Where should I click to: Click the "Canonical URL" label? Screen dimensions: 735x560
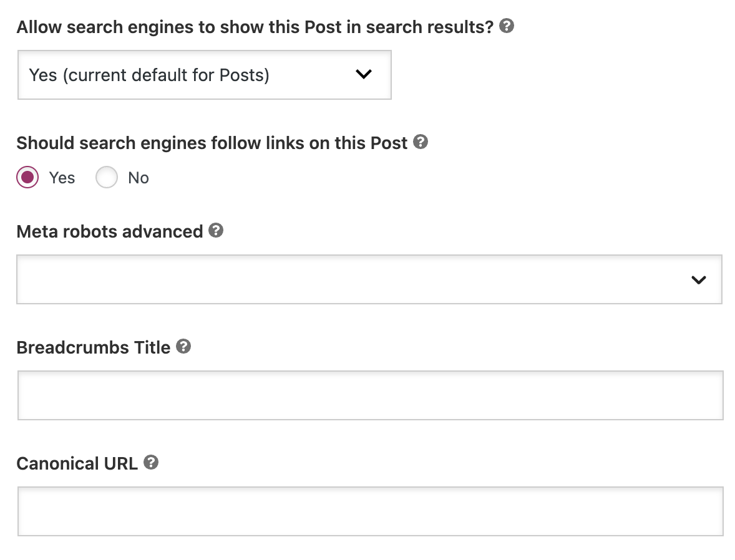76,463
